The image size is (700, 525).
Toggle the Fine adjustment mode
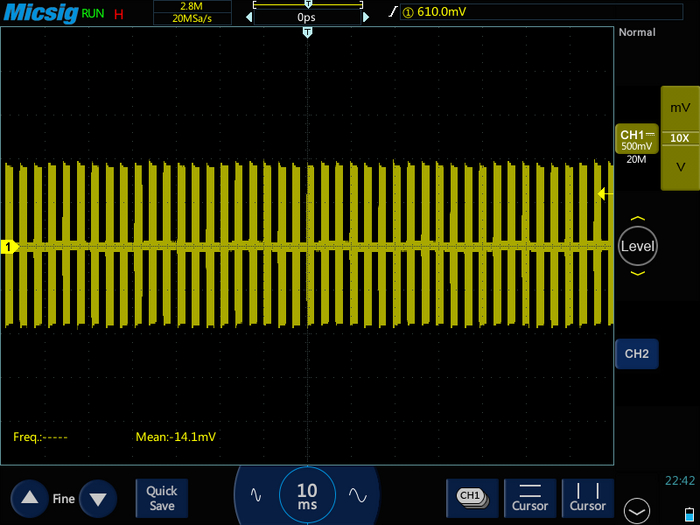[63, 498]
